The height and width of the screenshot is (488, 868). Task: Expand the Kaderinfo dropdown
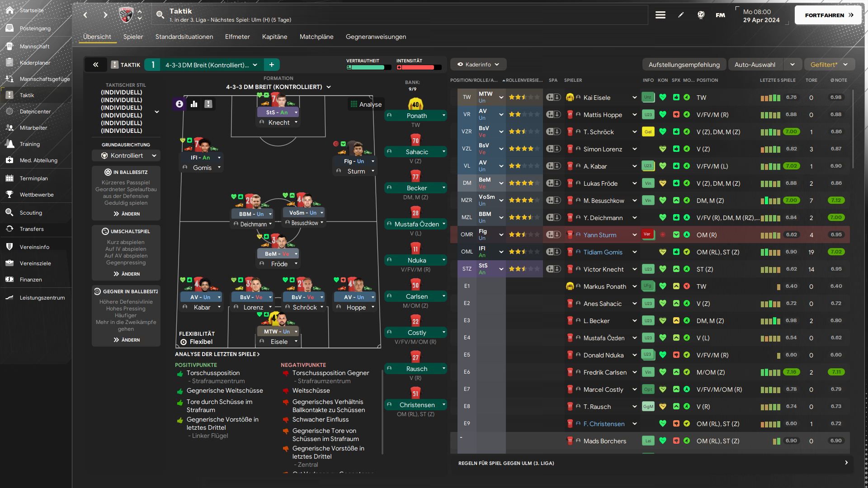point(478,64)
